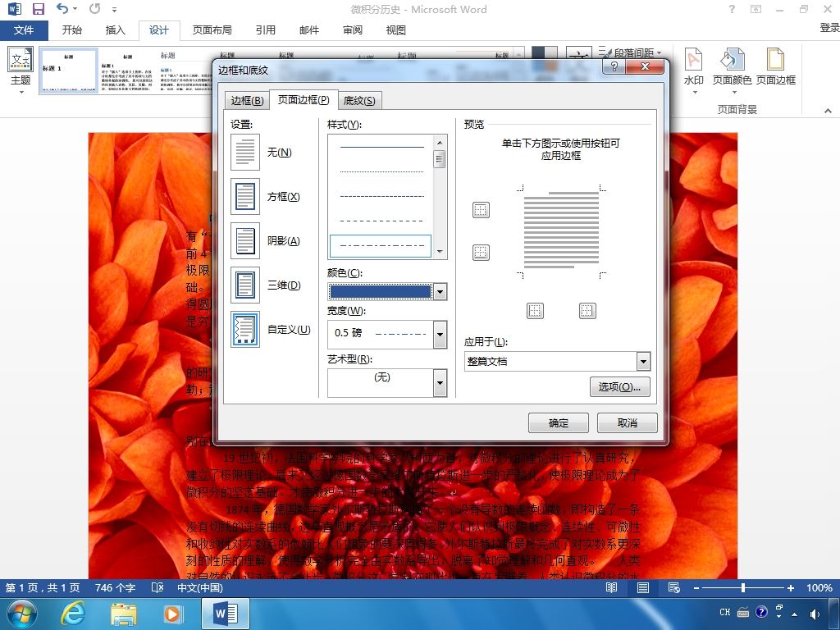Click the 页面边框 page borders icon

[x=776, y=67]
